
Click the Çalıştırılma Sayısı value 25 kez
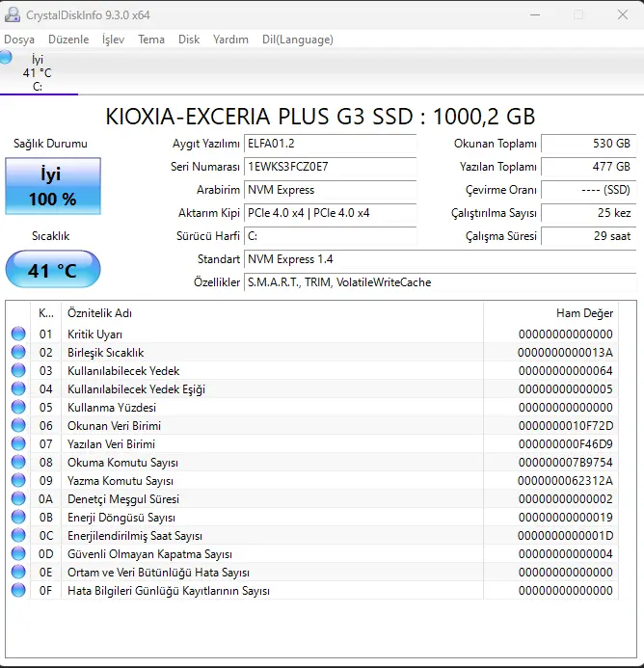click(589, 213)
